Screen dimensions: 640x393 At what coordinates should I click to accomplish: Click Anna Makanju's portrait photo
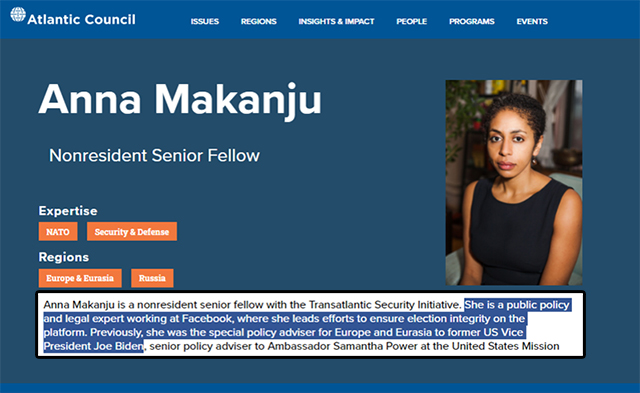[514, 182]
